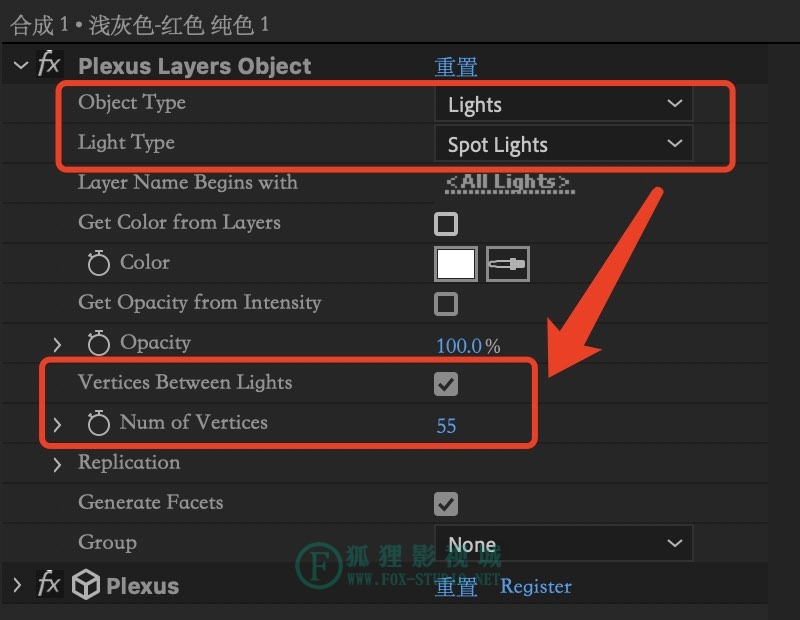Click the Plexus cube icon
This screenshot has width=800, height=620.
coord(86,584)
